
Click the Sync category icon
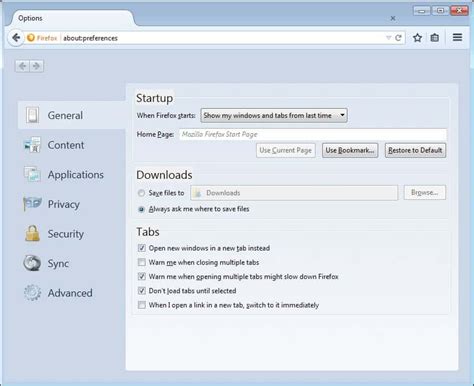pyautogui.click(x=32, y=263)
